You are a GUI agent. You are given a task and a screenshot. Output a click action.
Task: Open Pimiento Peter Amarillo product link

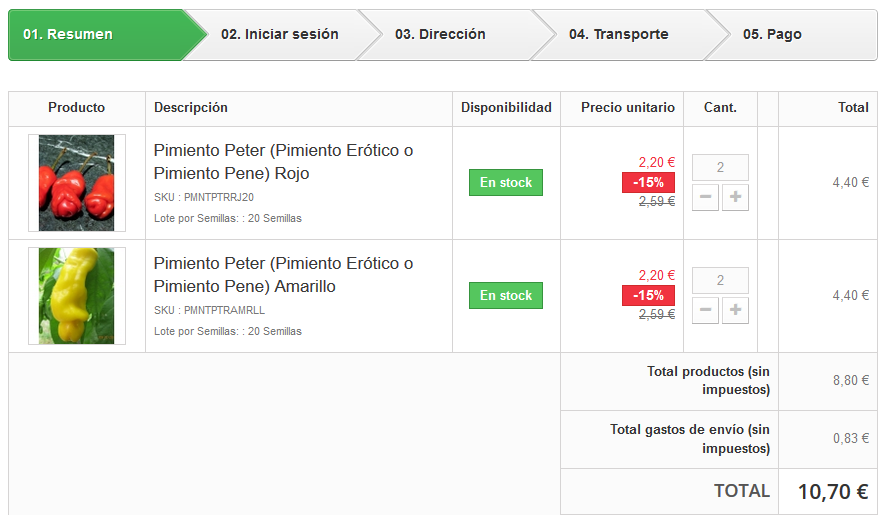pyautogui.click(x=283, y=275)
